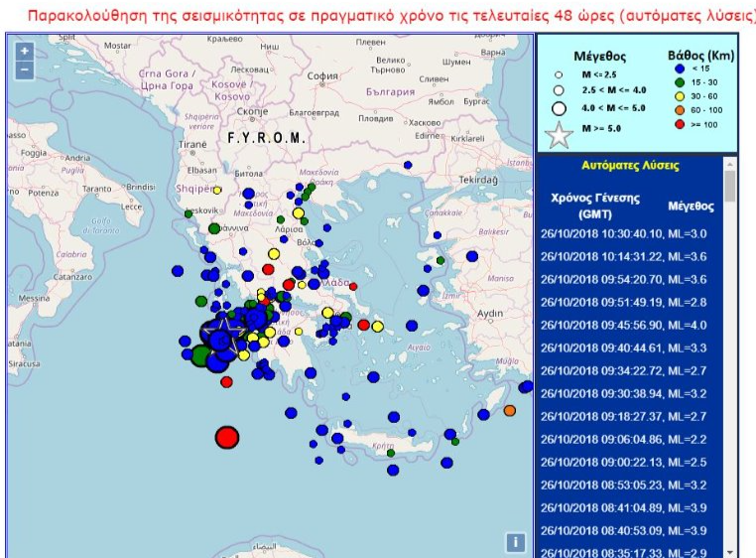The width and height of the screenshot is (756, 558).
Task: Open the map info attribution button
Action: click(516, 542)
